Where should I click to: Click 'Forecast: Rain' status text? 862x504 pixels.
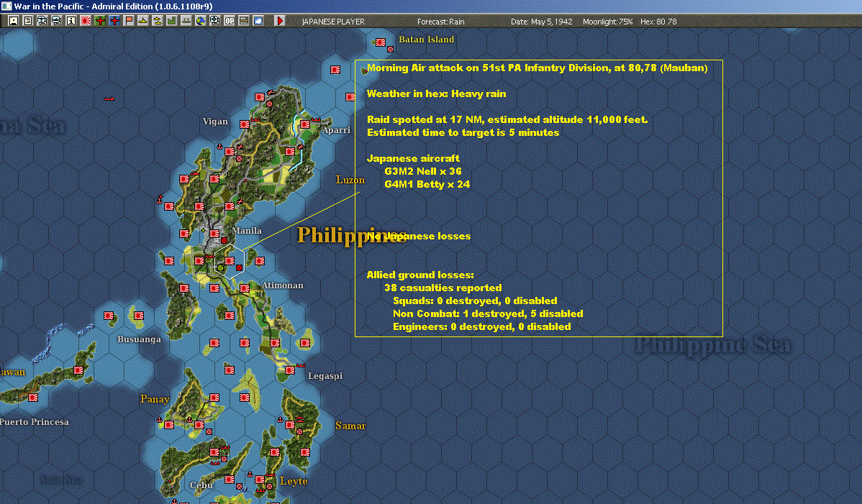click(440, 22)
